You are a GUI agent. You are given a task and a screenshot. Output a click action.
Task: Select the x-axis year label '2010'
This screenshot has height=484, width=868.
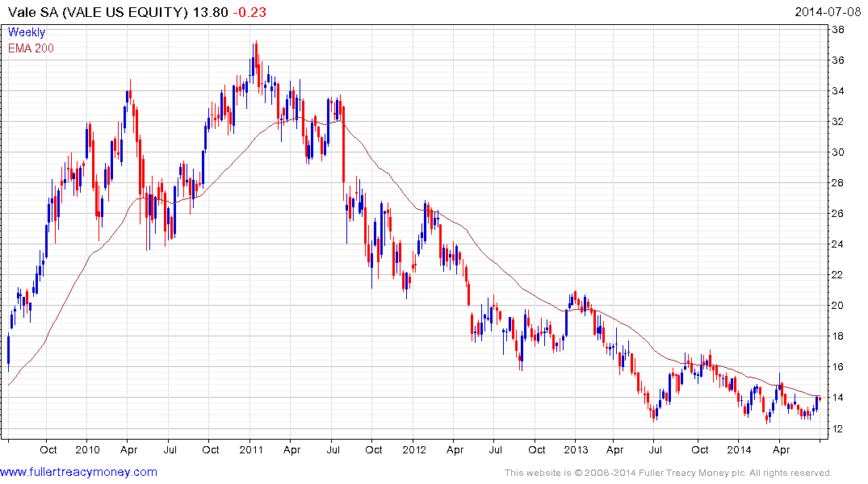tap(87, 449)
